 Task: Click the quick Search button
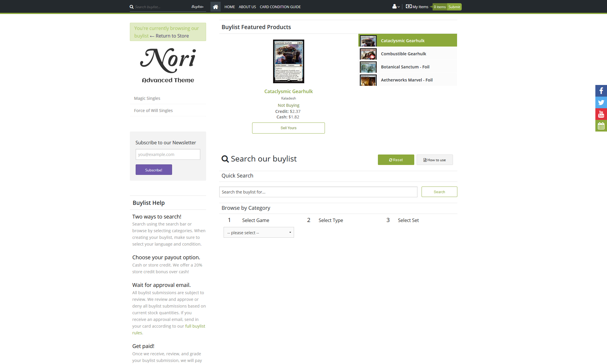point(439,192)
